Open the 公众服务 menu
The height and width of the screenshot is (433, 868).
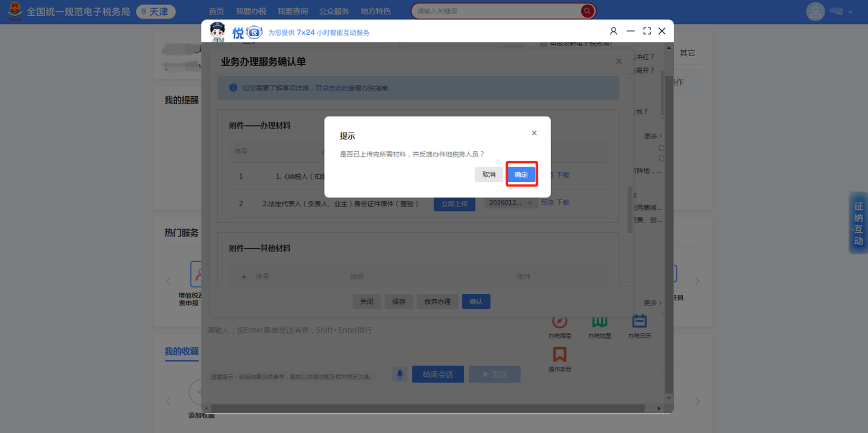coord(333,11)
